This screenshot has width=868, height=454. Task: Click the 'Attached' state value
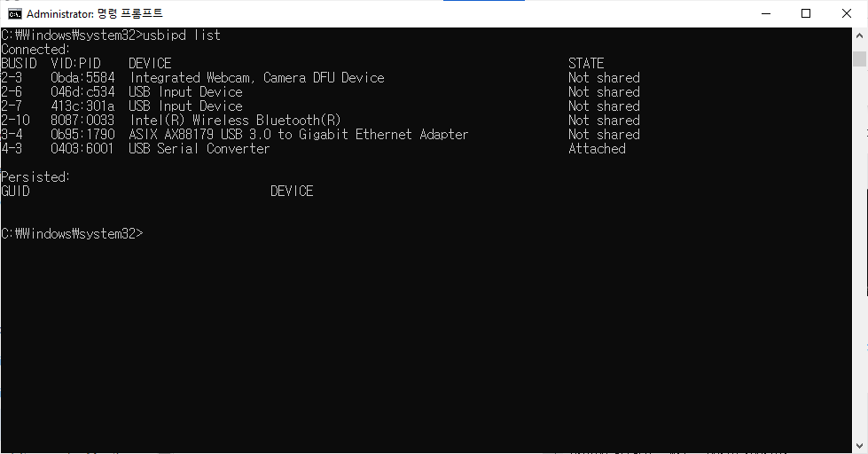pyautogui.click(x=597, y=149)
